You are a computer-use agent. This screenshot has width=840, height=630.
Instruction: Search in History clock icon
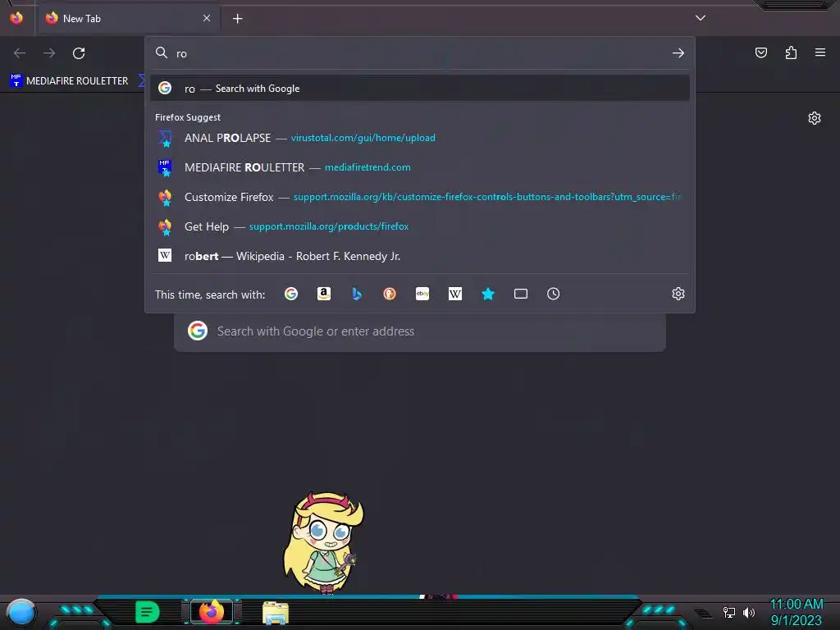[x=554, y=294]
